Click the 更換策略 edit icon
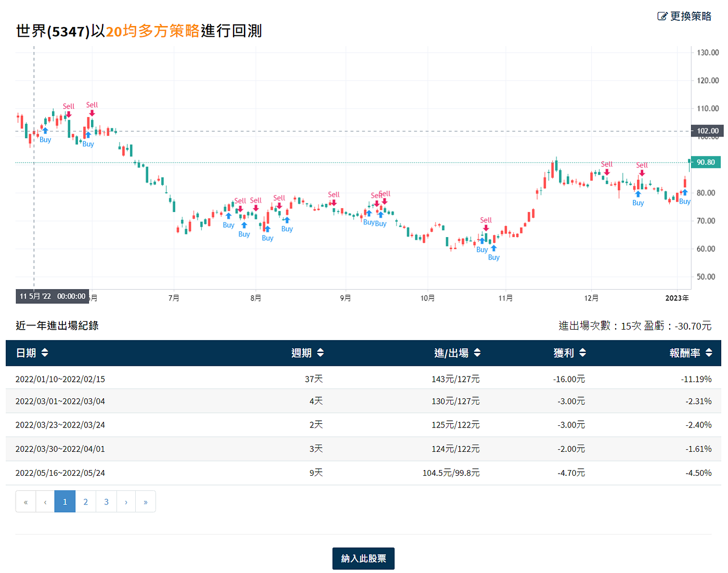Screen dimensions: 728x573 click(x=662, y=16)
